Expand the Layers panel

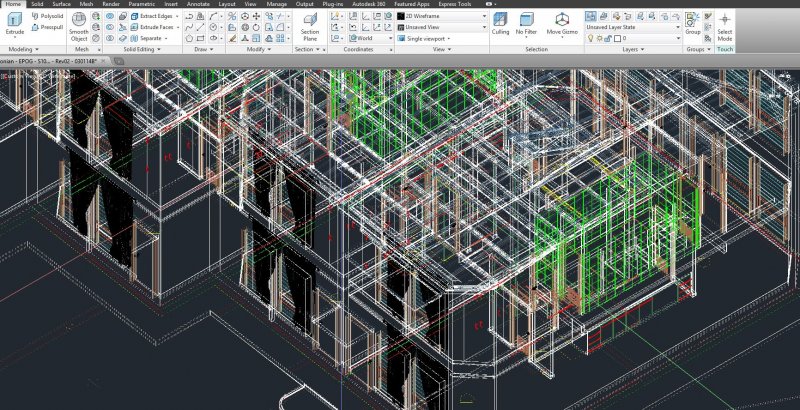tap(633, 49)
